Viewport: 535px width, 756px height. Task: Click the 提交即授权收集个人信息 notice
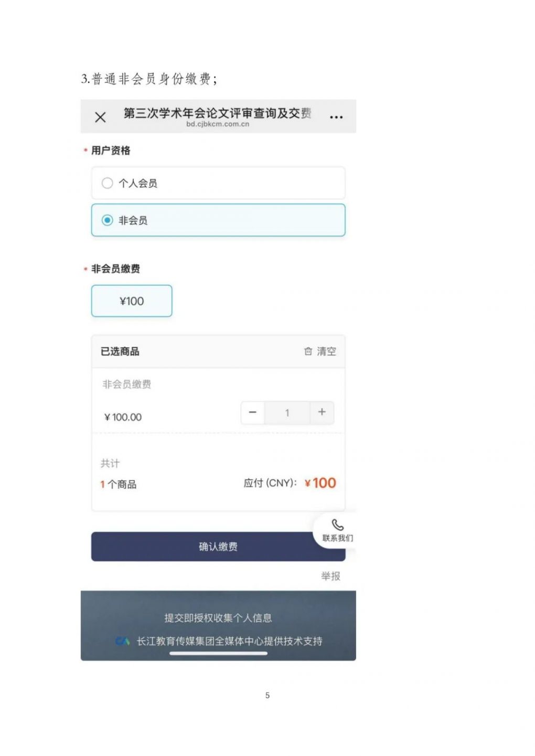point(218,618)
